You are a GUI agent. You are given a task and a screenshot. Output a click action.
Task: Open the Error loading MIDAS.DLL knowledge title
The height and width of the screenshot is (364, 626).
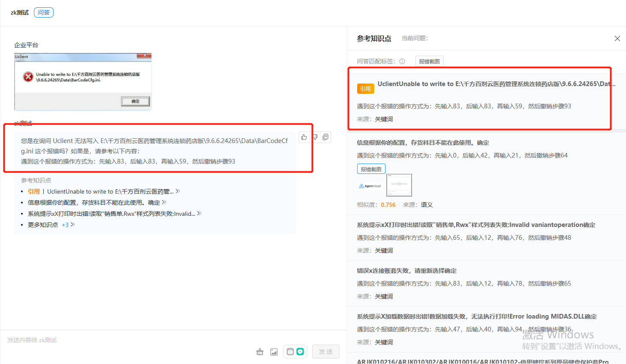(477, 316)
